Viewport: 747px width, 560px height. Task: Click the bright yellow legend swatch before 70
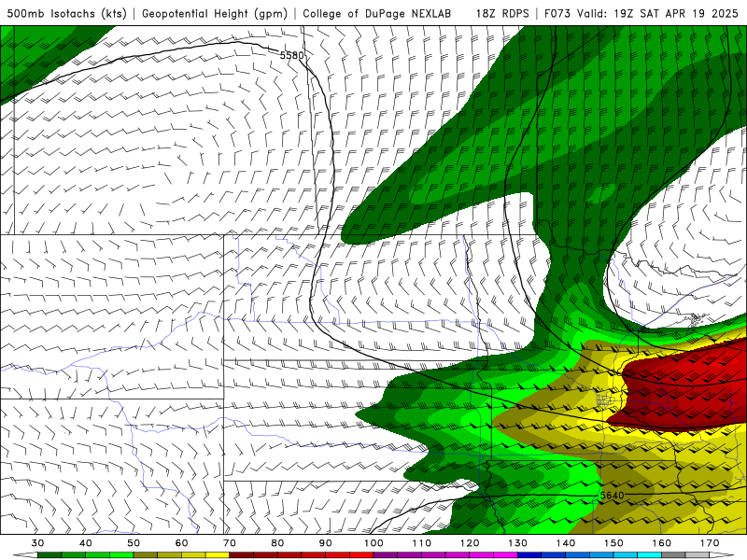218,555
